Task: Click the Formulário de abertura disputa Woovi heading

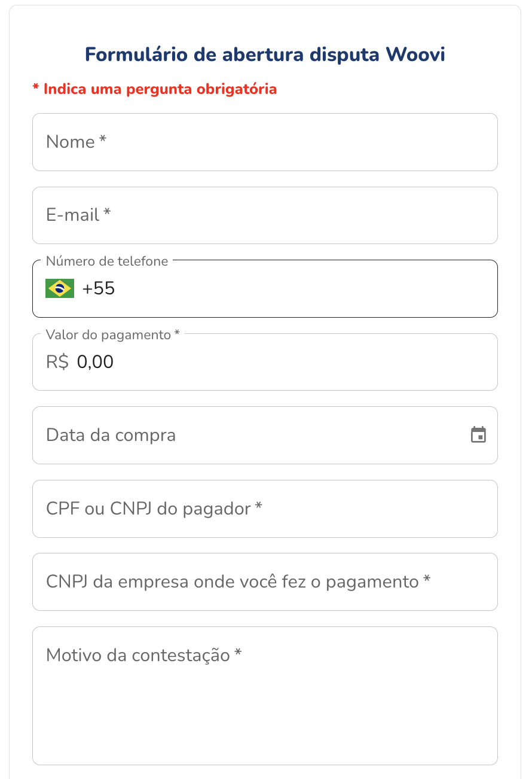Action: tap(265, 54)
